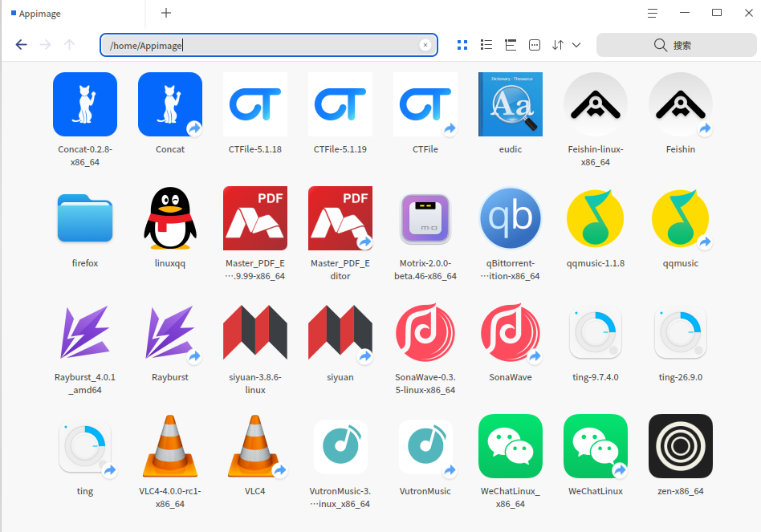The height and width of the screenshot is (532, 761).
Task: Click the sort arrows icon
Action: (x=558, y=45)
